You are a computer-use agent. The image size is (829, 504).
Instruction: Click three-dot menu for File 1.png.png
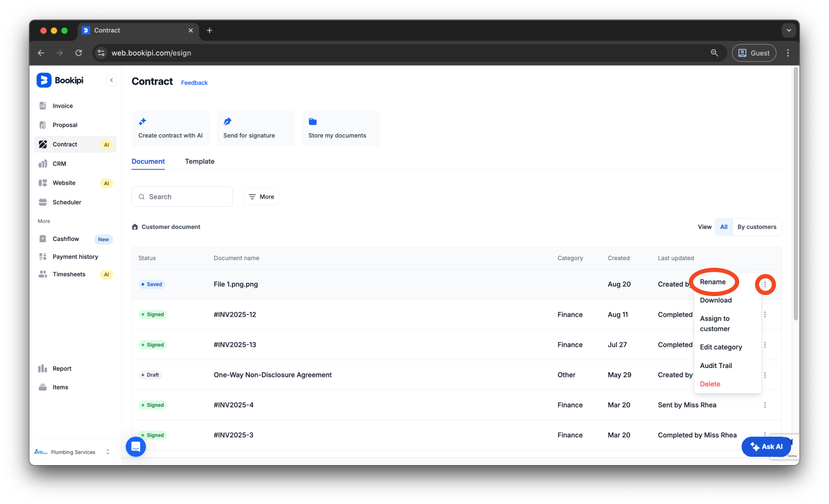(x=765, y=285)
